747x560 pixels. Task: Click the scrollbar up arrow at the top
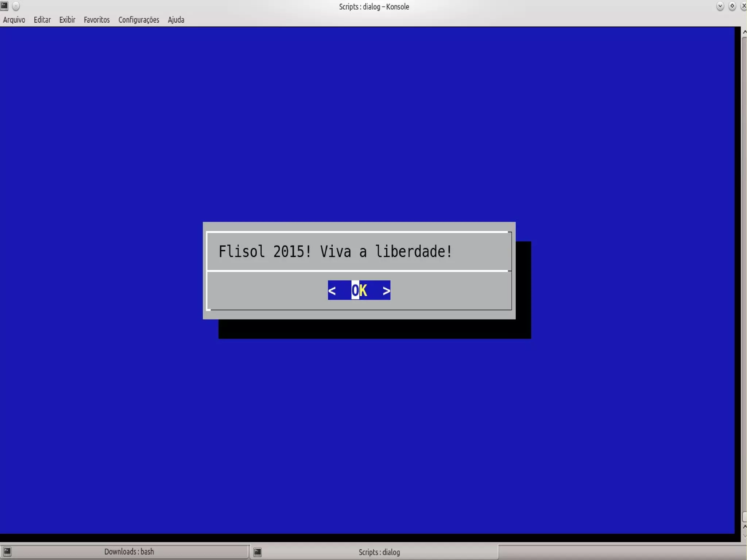(x=744, y=32)
